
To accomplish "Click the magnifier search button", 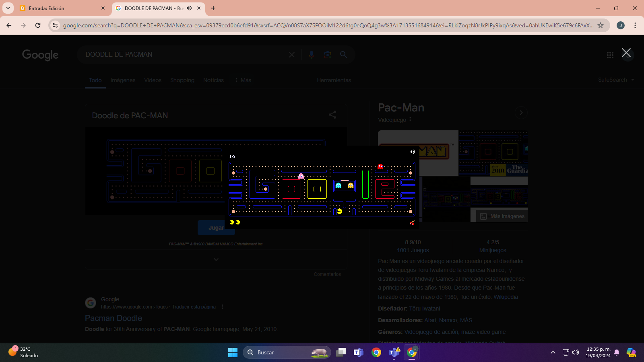I will tap(343, 54).
